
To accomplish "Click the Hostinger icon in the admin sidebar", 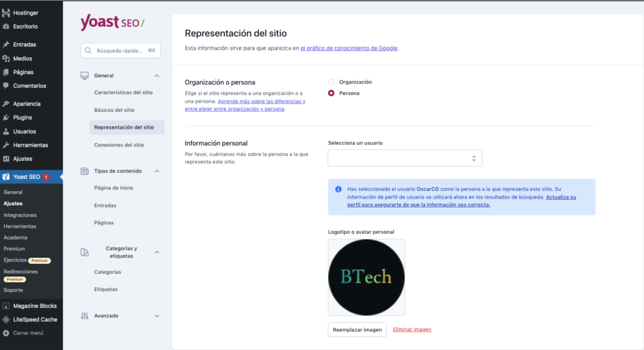I will coord(6,13).
